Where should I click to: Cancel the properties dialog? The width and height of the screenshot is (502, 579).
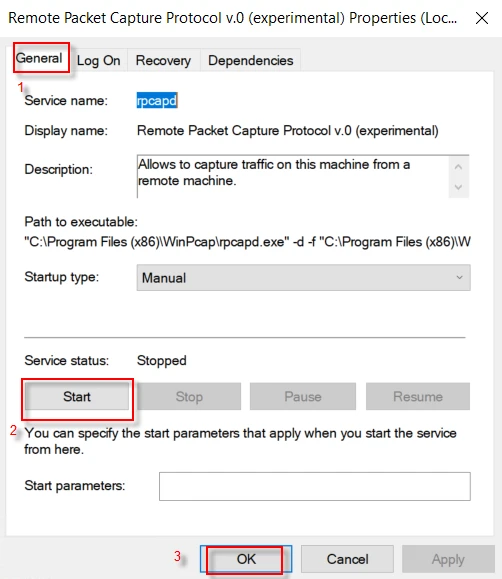[347, 559]
